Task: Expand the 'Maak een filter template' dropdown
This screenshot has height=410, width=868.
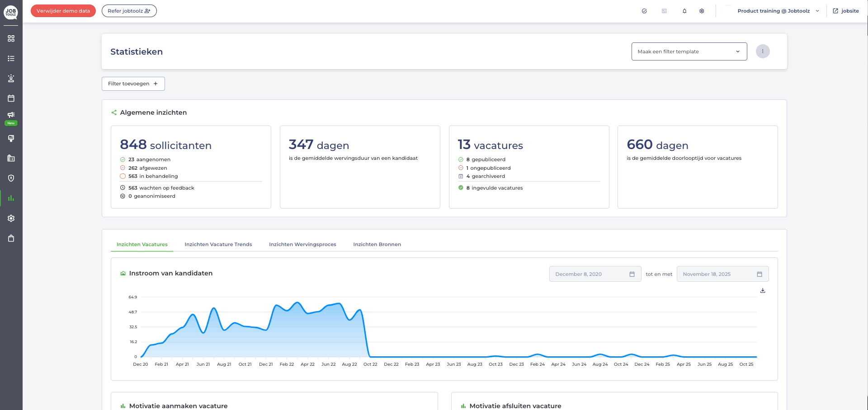Action: [689, 51]
